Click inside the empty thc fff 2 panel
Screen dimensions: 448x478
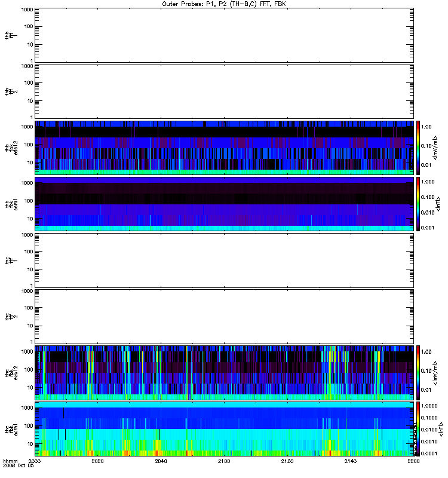tap(224, 317)
